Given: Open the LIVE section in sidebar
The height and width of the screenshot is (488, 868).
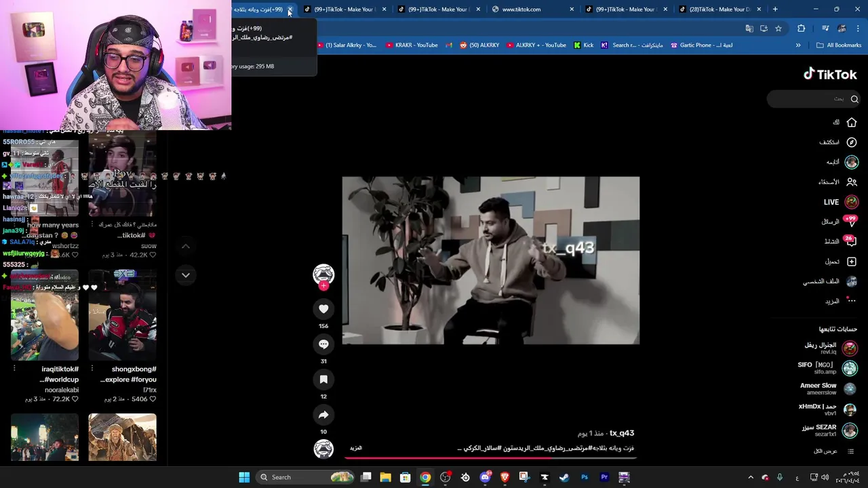Looking at the screenshot, I should (x=841, y=202).
